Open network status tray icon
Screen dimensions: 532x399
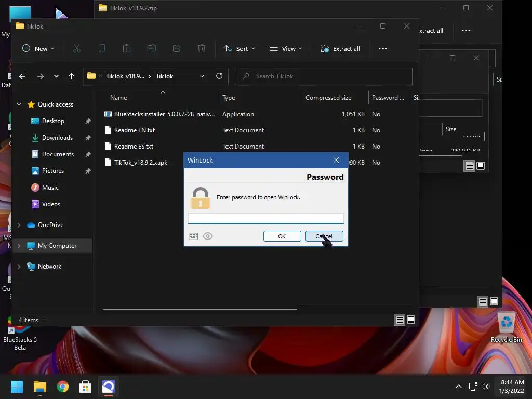pos(473,387)
